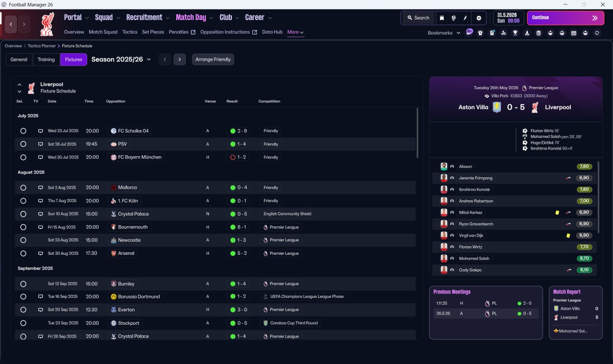Click the substitution arrow icon on Cody Gakpo row

(x=569, y=270)
